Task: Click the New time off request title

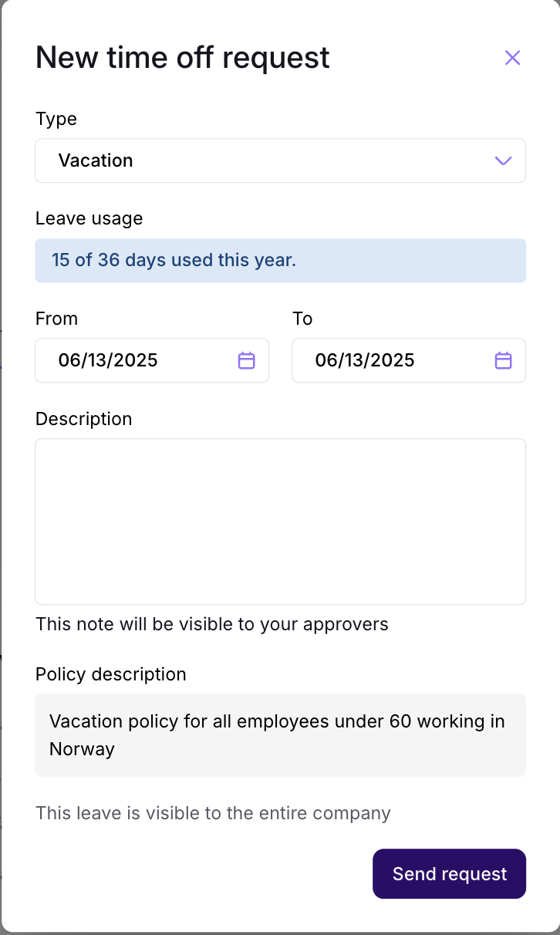Action: pos(183,58)
